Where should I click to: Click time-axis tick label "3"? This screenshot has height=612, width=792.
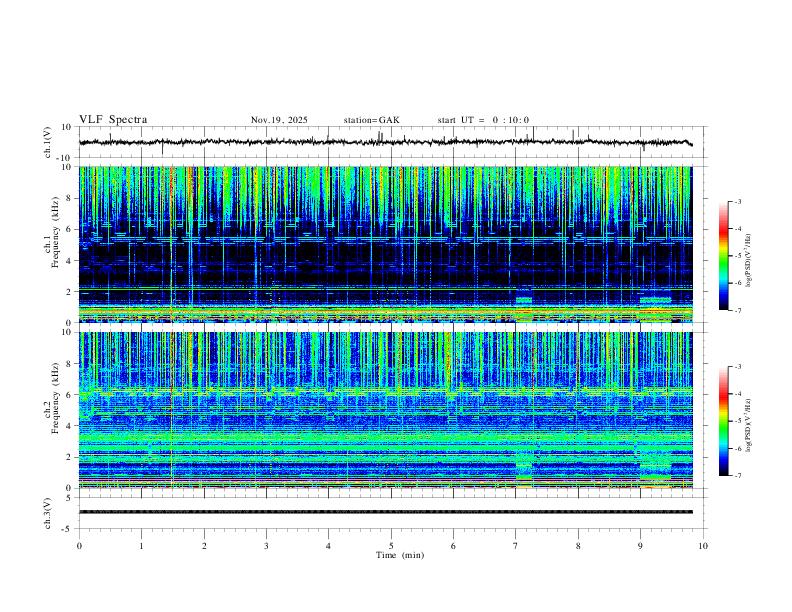266,546
